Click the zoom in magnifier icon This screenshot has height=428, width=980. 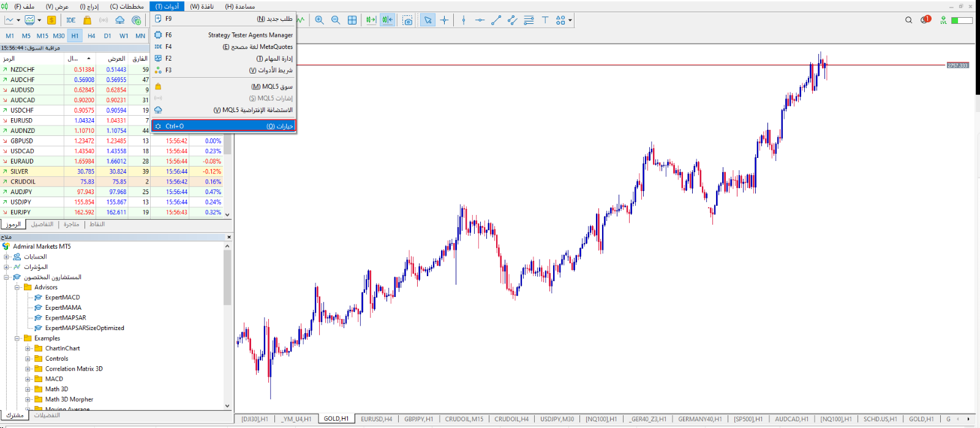pyautogui.click(x=320, y=20)
